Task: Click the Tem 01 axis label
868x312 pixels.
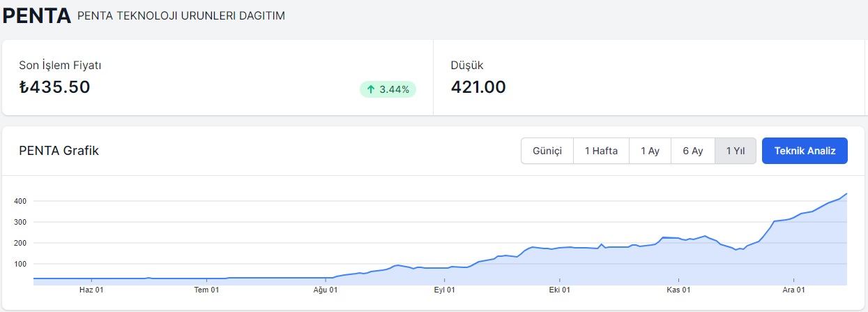Action: pyautogui.click(x=206, y=290)
